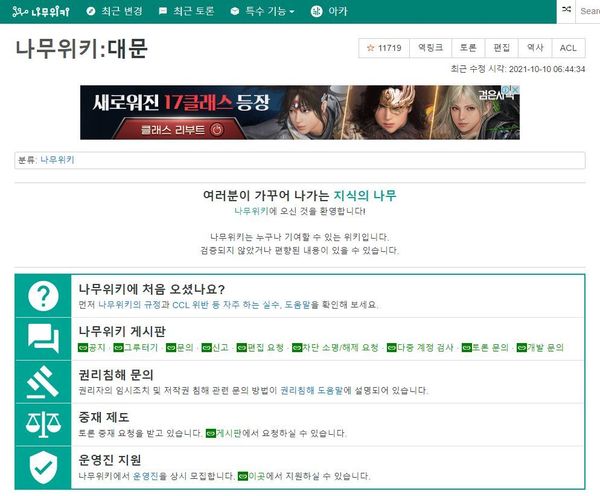Open the 편집 요청 board link

[x=261, y=347]
